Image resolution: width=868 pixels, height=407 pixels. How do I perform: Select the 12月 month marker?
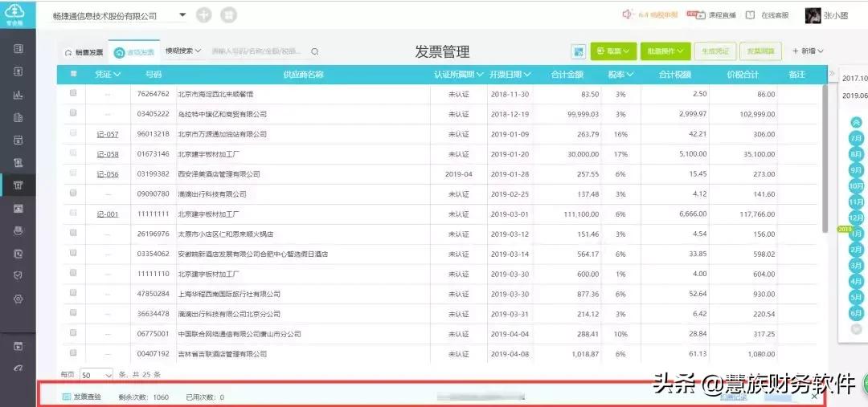(x=857, y=218)
